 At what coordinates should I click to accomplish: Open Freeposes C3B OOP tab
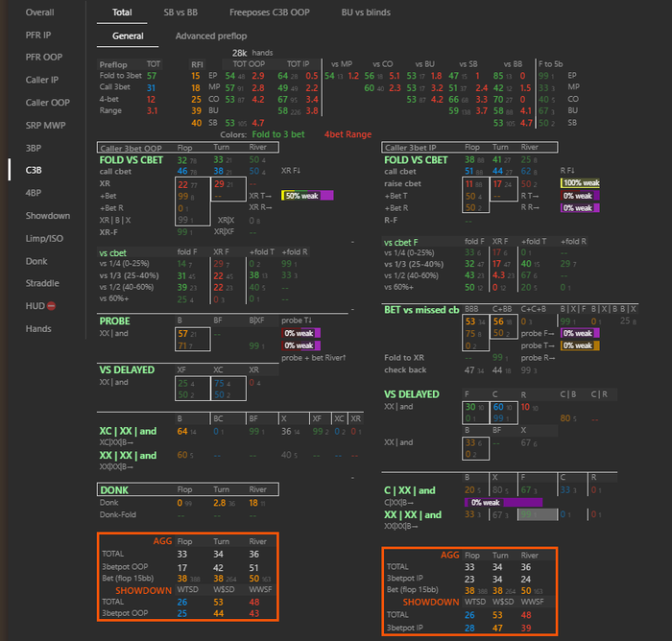tap(269, 12)
